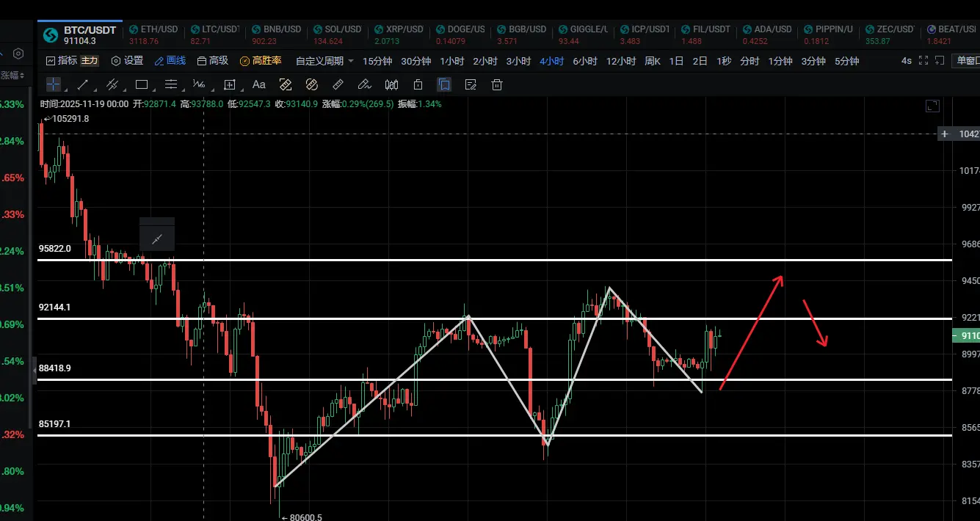Switch to the 周K weekly timeframe
980x521 pixels.
[x=653, y=61]
